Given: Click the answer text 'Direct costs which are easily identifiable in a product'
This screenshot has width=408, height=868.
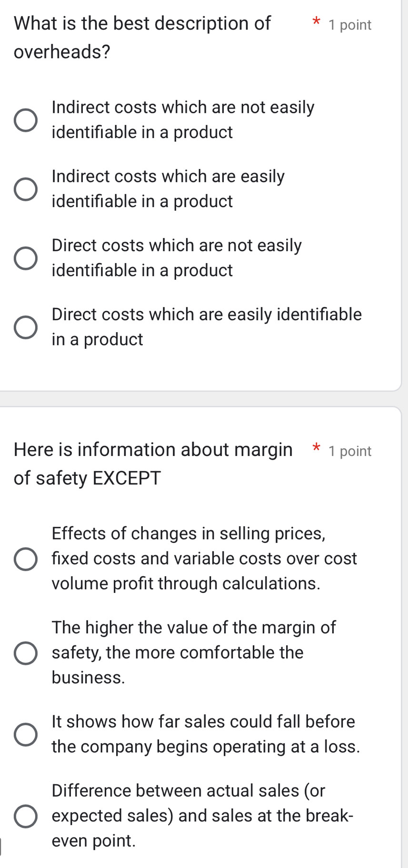Looking at the screenshot, I should [x=207, y=326].
